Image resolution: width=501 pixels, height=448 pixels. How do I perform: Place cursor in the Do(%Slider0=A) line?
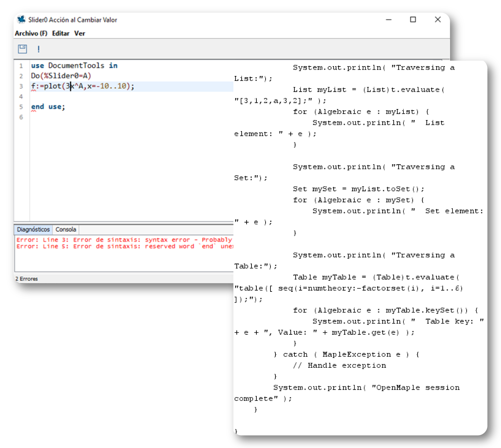click(61, 76)
